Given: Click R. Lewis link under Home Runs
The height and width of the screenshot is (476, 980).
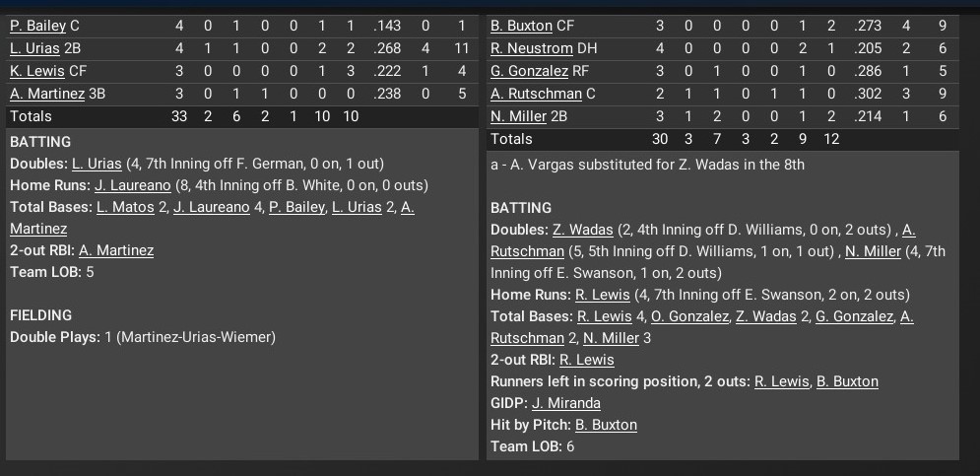Looking at the screenshot, I should 601,295.
